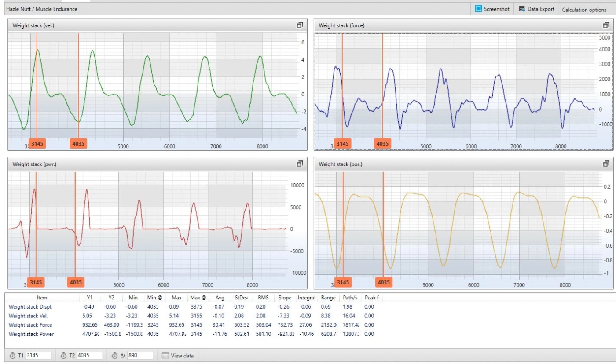The height and width of the screenshot is (364, 616).
Task: Maximize the Weight stack (force) chart
Action: [x=606, y=25]
